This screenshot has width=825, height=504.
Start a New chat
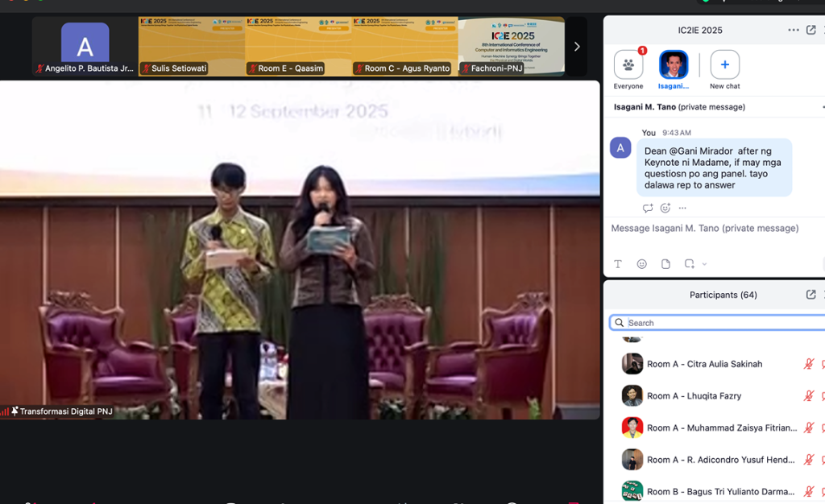click(x=724, y=65)
